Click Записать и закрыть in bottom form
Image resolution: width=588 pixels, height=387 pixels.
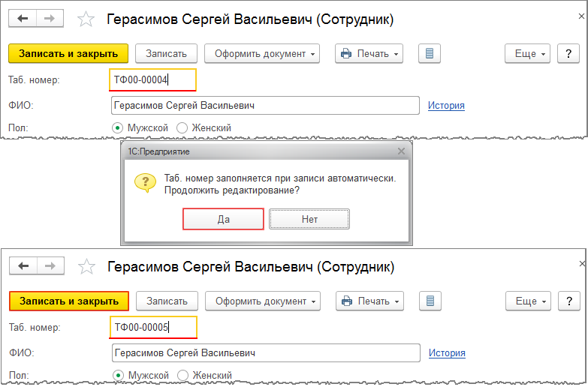[x=69, y=301]
